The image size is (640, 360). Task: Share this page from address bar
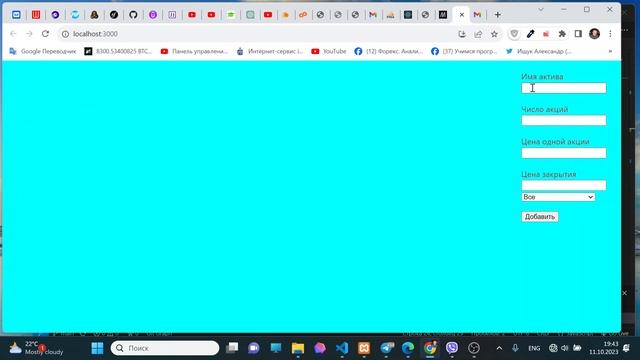[478, 34]
